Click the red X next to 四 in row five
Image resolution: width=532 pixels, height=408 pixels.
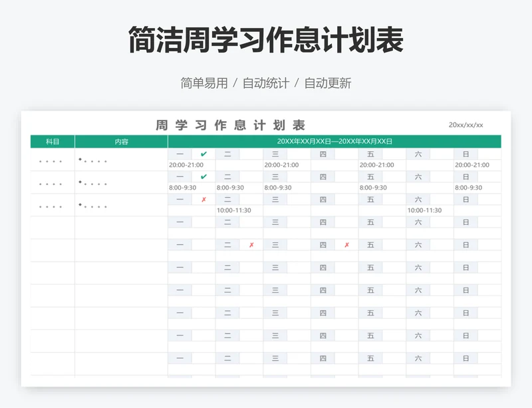coord(346,244)
